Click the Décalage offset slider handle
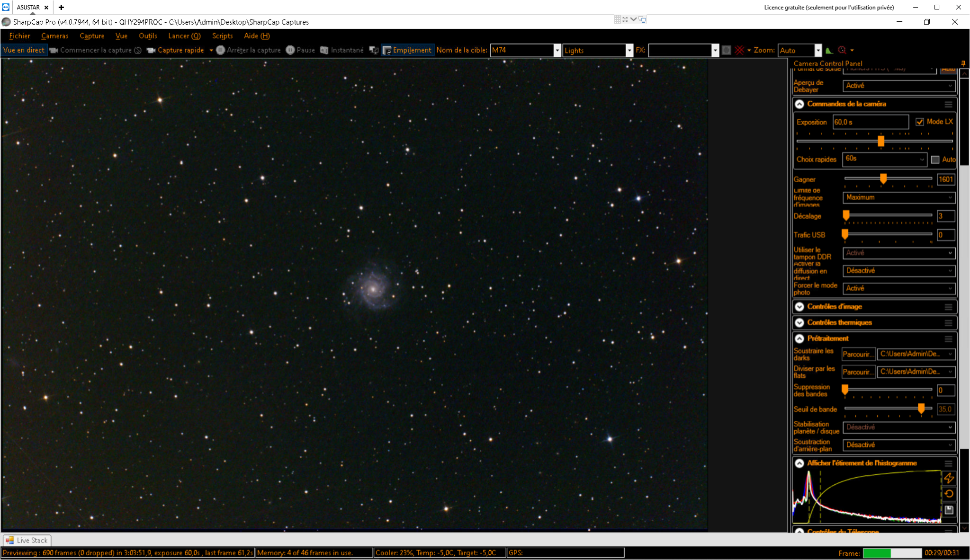Viewport: 970px width, 560px height. [846, 216]
